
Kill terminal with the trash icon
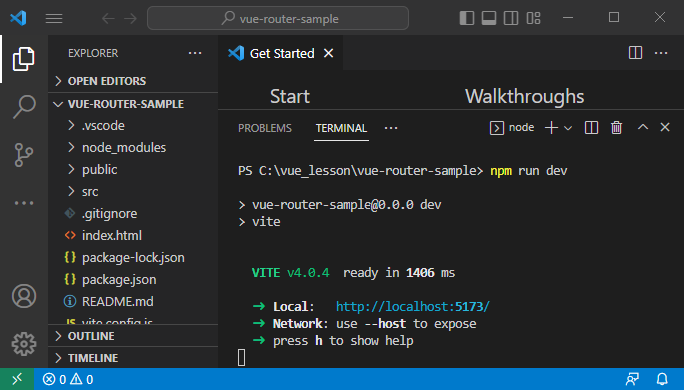pyautogui.click(x=616, y=127)
